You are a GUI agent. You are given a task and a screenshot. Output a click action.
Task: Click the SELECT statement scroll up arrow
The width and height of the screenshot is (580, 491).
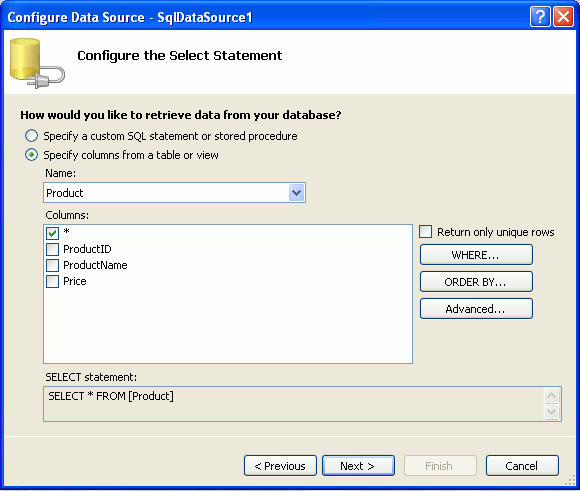pos(551,396)
